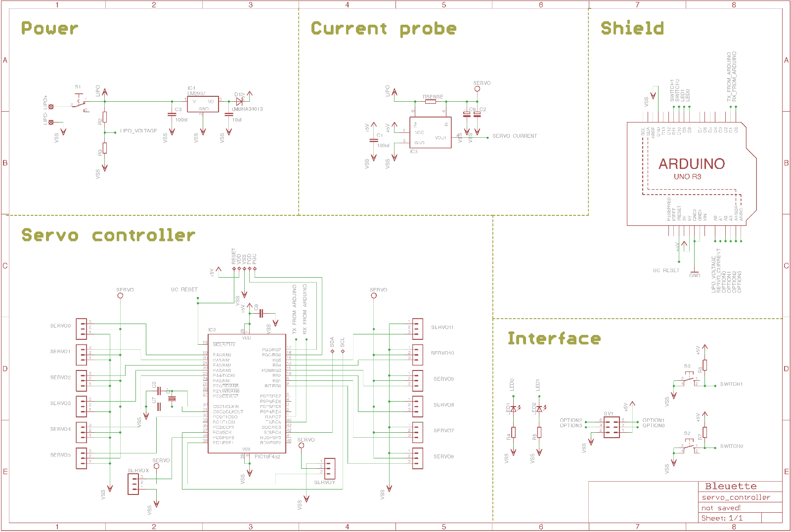791x532 pixels.
Task: Click the SWITCH0 net label in Interface
Action: tap(731, 446)
